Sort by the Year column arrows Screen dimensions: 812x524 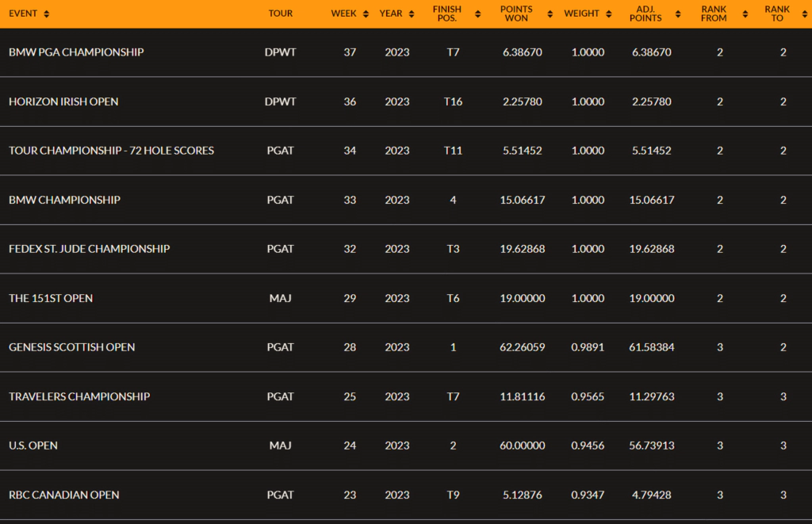pyautogui.click(x=412, y=14)
